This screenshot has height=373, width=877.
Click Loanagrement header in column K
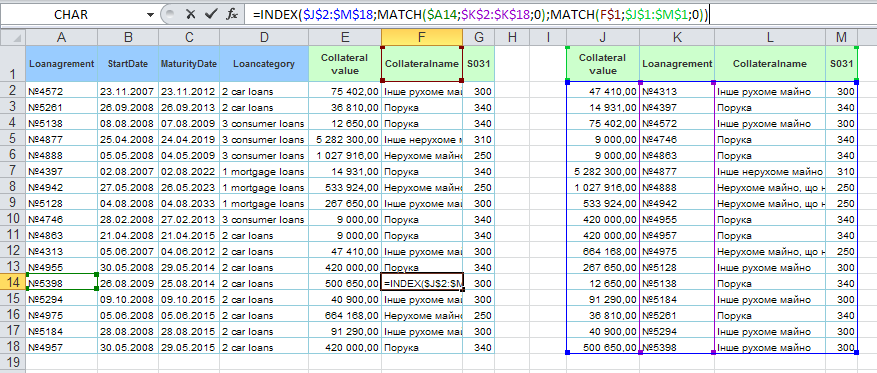[x=677, y=64]
